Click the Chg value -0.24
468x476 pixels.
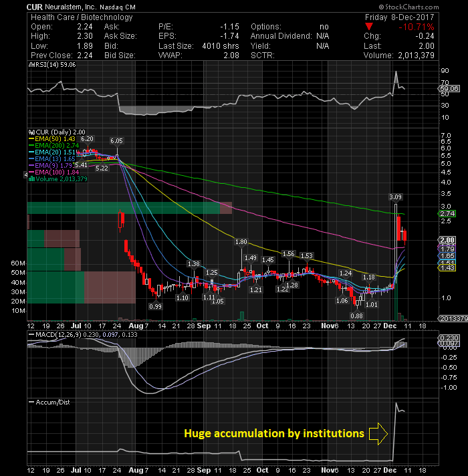tap(425, 36)
